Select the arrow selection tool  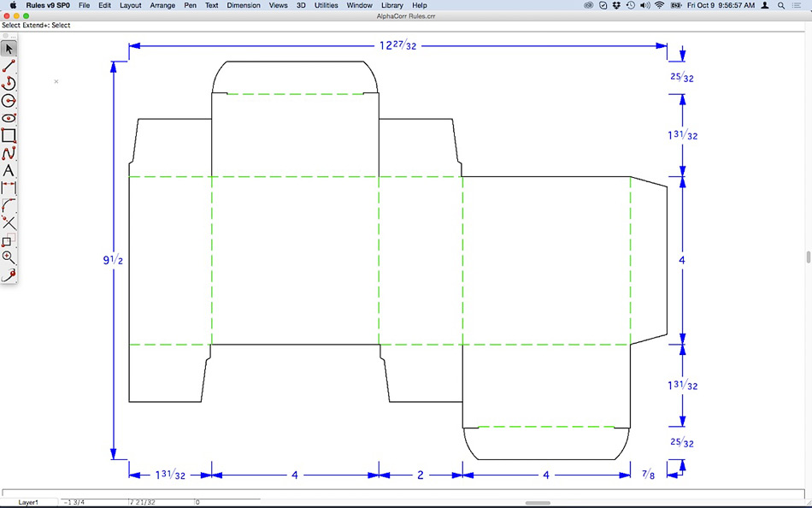pos(9,48)
